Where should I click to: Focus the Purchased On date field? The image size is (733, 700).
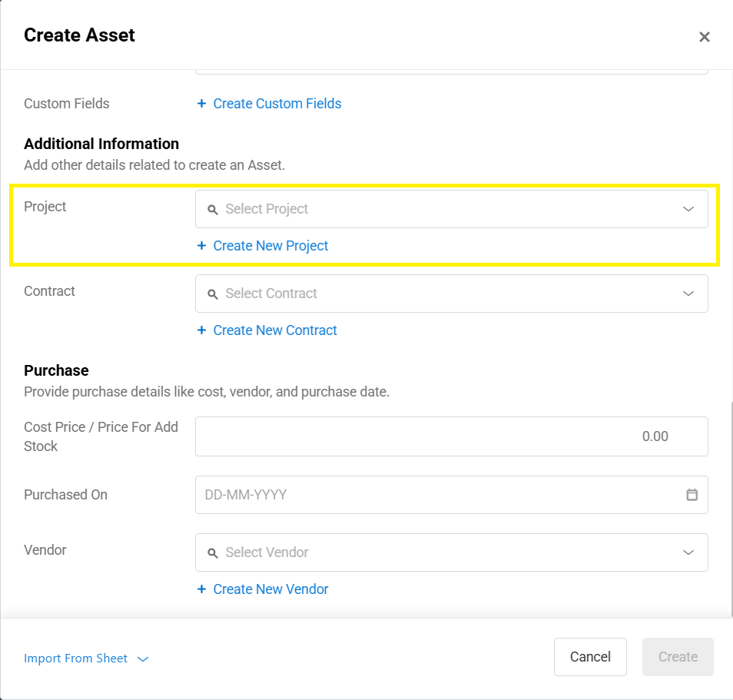452,495
